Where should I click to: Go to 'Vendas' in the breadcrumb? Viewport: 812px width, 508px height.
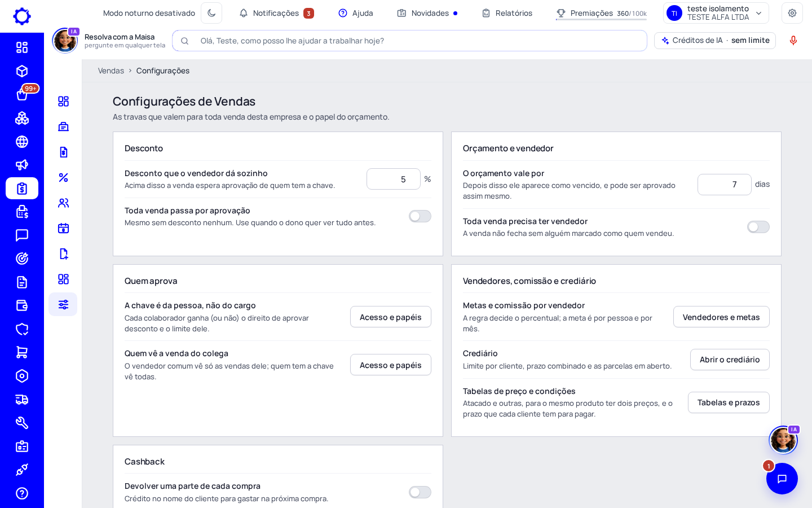pyautogui.click(x=111, y=71)
